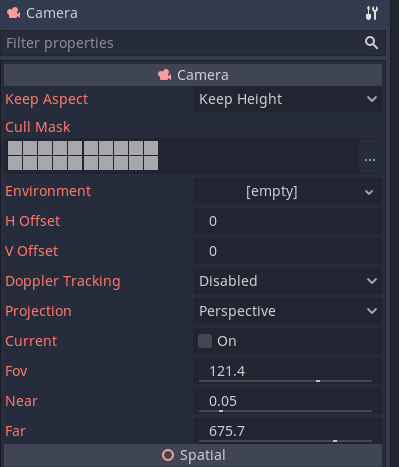Expand the Environment empty resource dropdown
Viewport: 399px width, 467px height.
click(287, 191)
